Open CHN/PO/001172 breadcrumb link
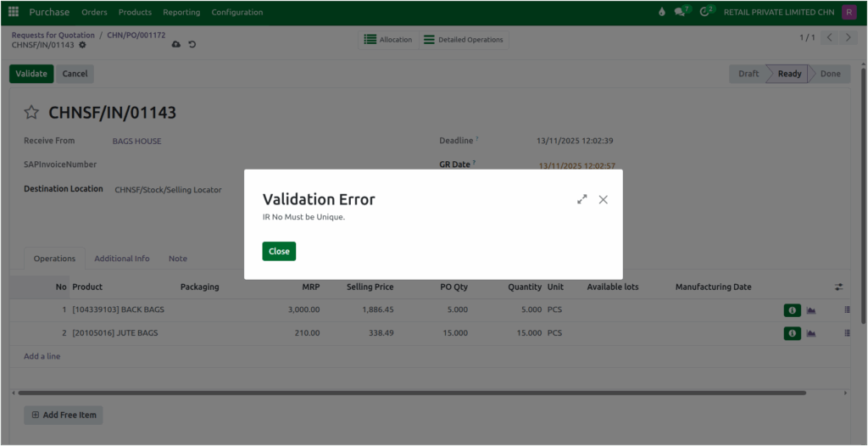Screen dimensions: 868x446 pos(136,35)
